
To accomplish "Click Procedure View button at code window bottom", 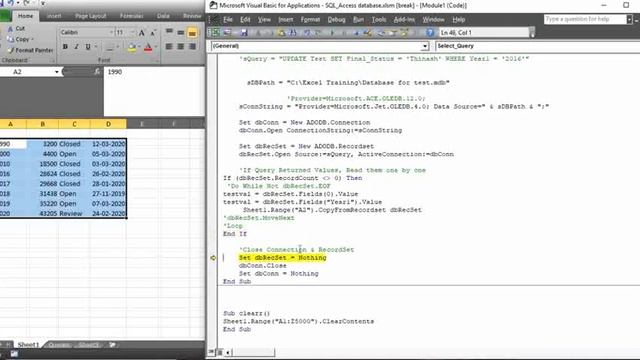I will click(x=211, y=352).
